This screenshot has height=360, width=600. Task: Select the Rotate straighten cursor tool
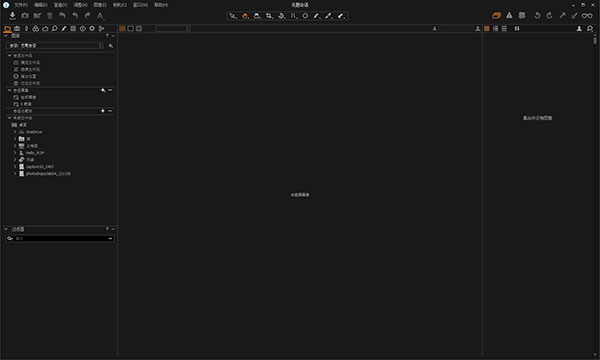click(x=281, y=16)
